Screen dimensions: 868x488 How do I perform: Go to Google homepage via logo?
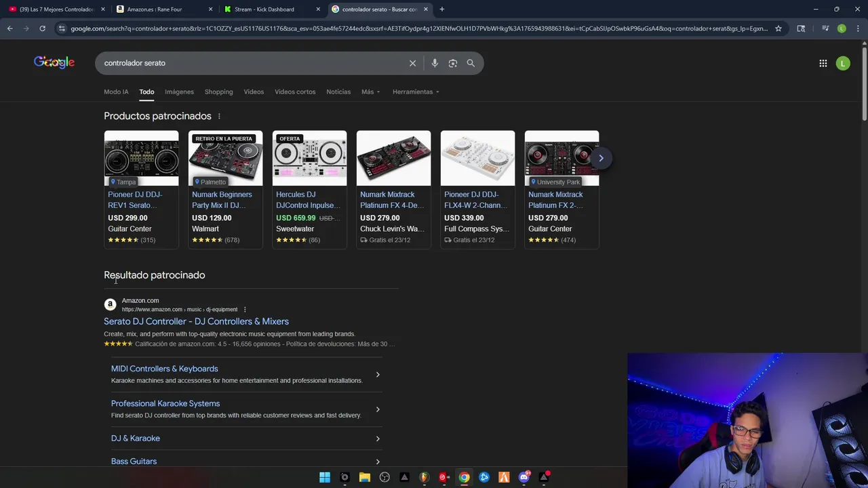(54, 62)
